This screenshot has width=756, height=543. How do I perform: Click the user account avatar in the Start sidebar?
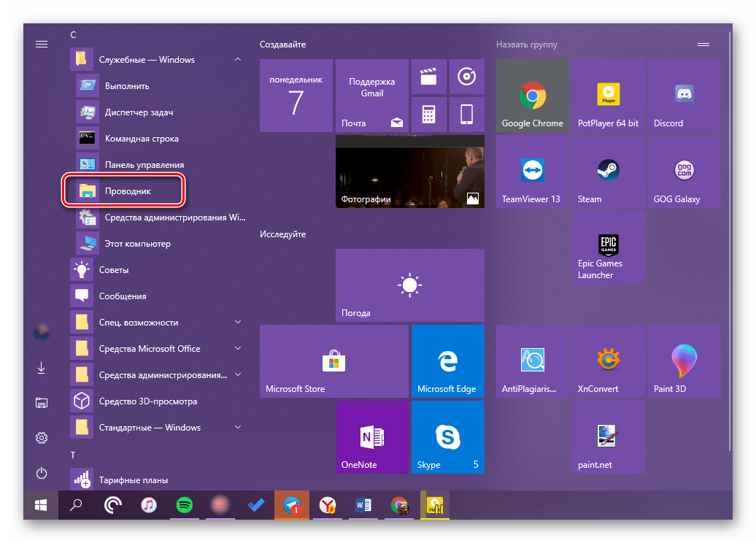42,332
